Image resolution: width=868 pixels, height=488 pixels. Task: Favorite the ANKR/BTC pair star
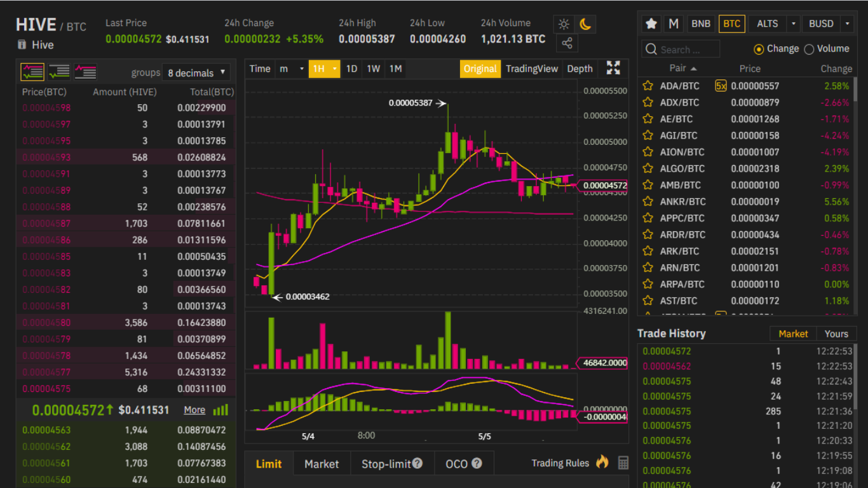(648, 201)
